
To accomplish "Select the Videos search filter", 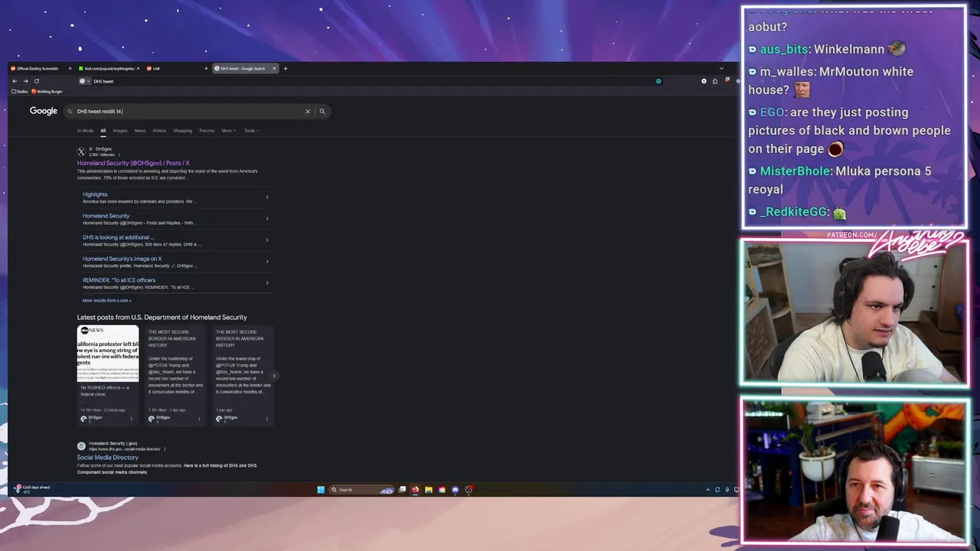I will point(159,131).
